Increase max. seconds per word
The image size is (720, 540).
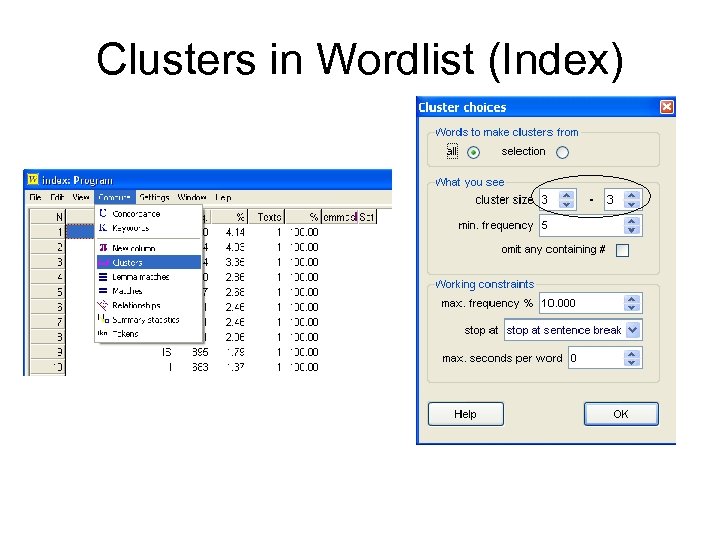[632, 354]
